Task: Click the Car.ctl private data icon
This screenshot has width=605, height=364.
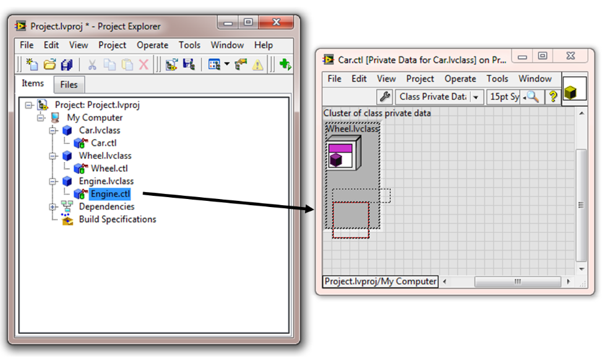Action: click(80, 143)
